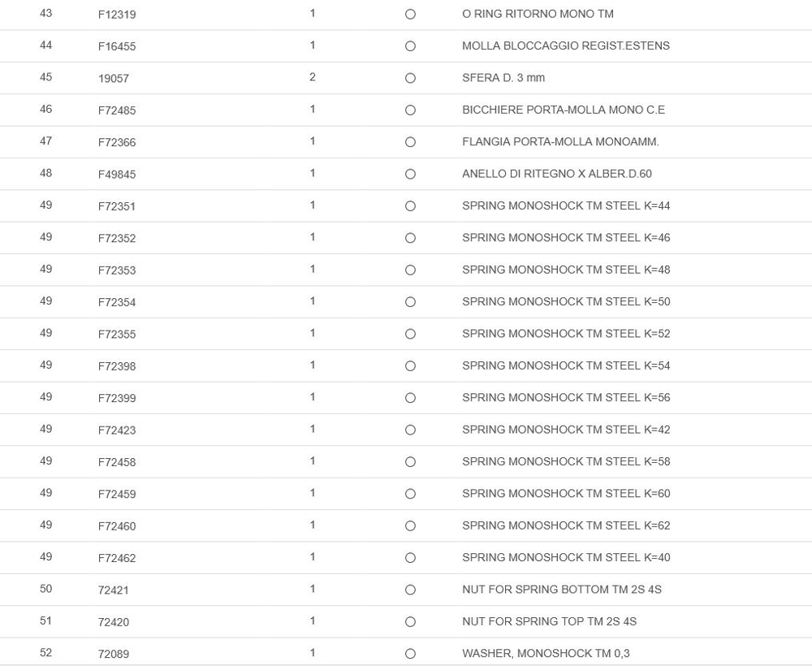Choose the circle for spring K=44
This screenshot has width=812, height=666.
[x=410, y=206]
